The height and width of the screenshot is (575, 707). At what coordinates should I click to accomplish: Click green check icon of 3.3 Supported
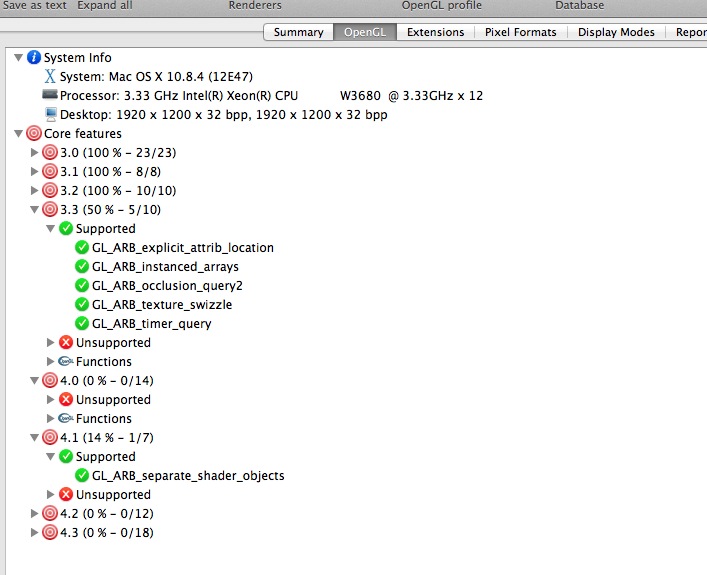pyautogui.click(x=66, y=228)
